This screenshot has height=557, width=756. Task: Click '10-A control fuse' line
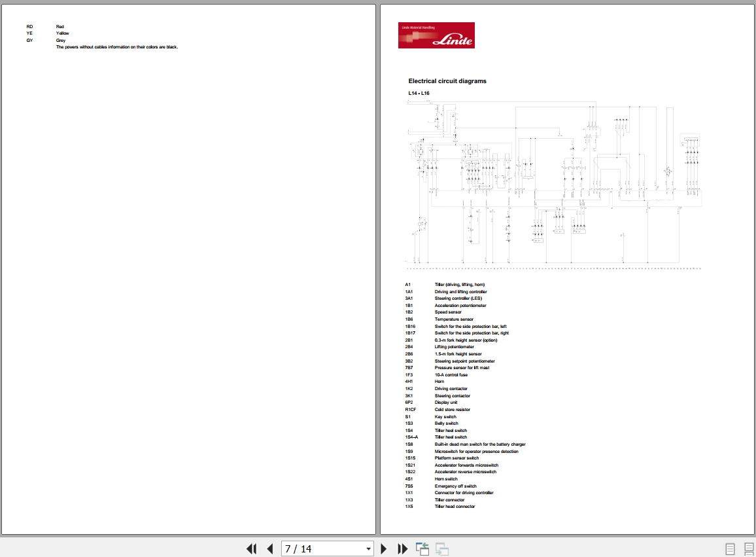coord(451,374)
